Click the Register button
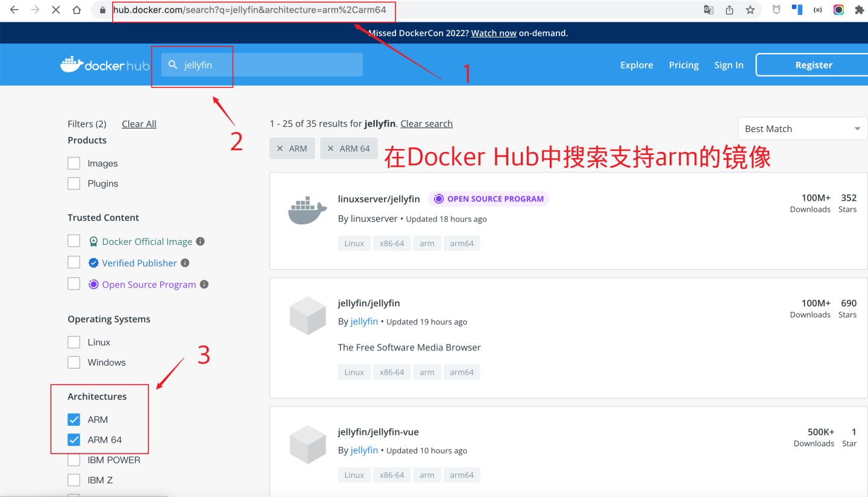Screen dimensions: 868x497 pyautogui.click(x=814, y=65)
